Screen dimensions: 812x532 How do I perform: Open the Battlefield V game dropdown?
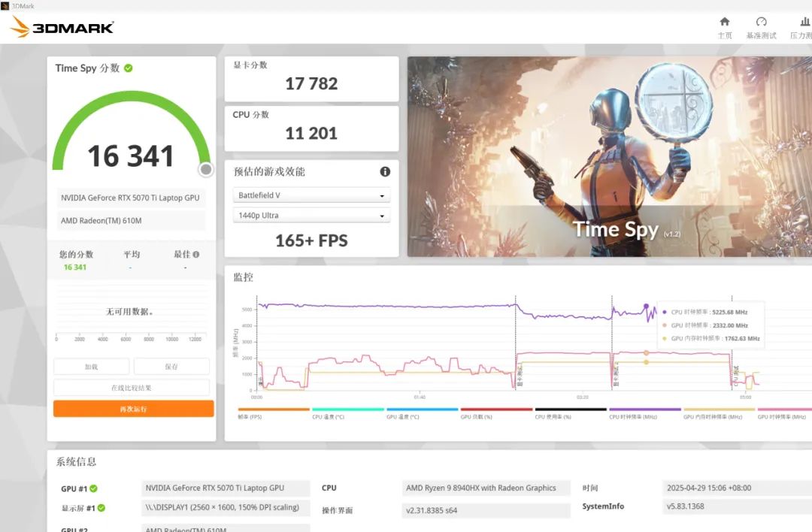[x=311, y=195]
